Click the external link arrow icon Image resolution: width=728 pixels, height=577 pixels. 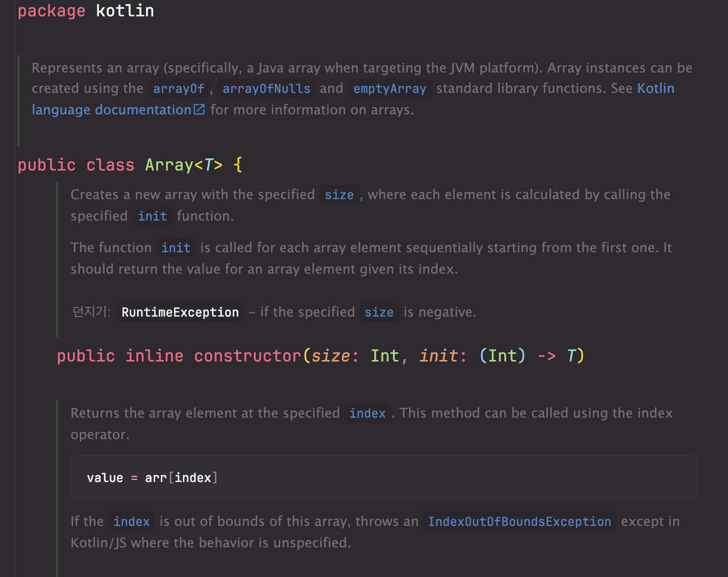[199, 109]
